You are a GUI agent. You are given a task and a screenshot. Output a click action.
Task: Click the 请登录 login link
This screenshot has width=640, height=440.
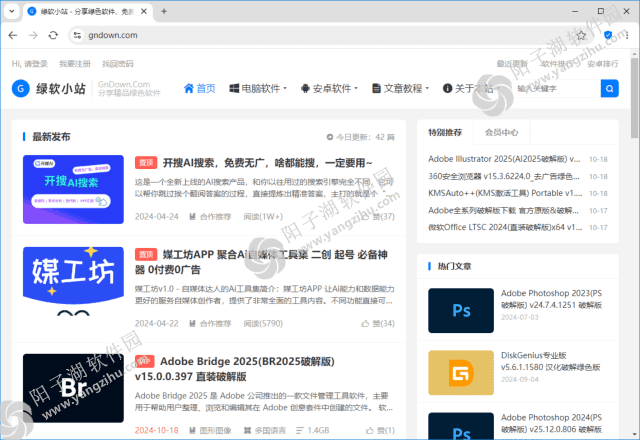click(x=36, y=64)
